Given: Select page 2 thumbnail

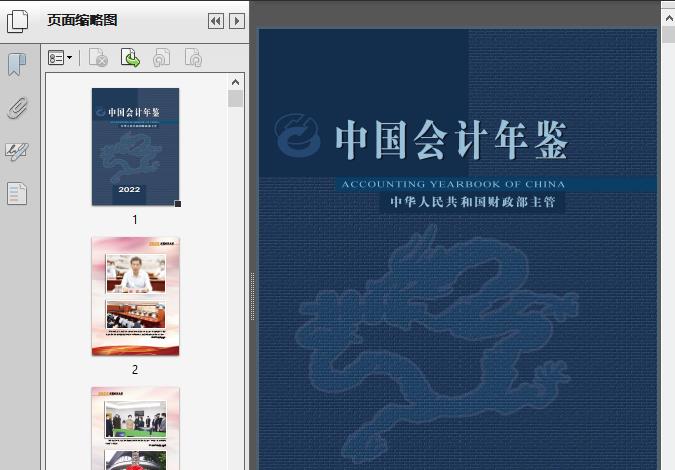Looking at the screenshot, I should coord(136,296).
